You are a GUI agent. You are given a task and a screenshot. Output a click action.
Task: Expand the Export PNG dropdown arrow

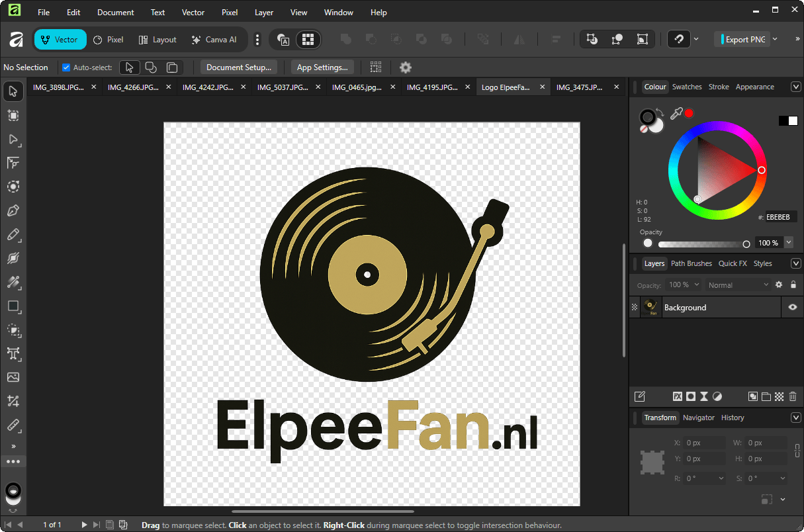pyautogui.click(x=775, y=40)
